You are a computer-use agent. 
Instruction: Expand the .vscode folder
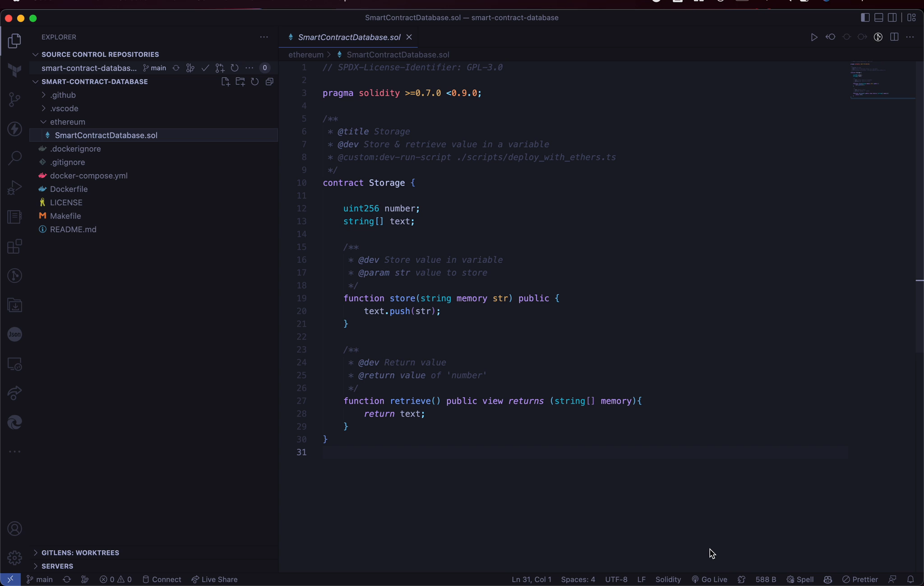pos(153,109)
